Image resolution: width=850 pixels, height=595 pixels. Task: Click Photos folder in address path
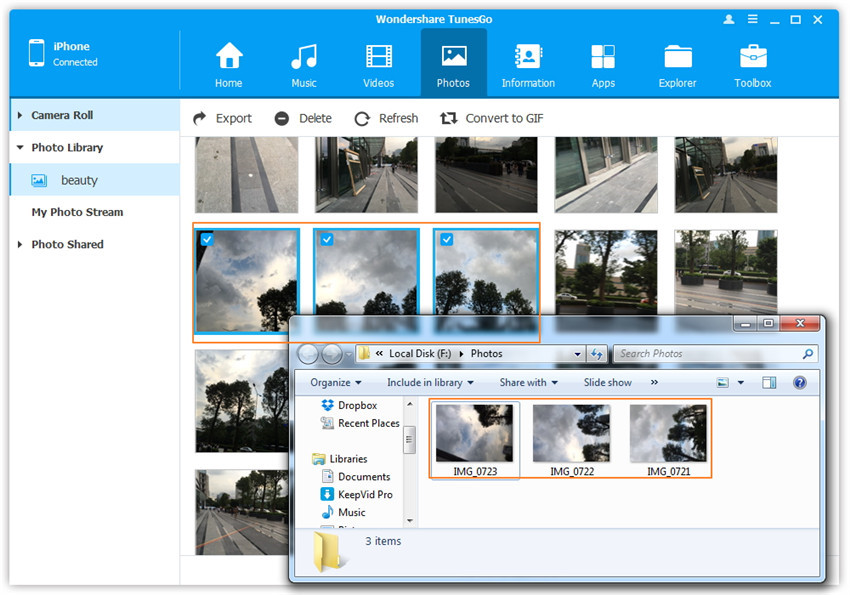pyautogui.click(x=486, y=354)
